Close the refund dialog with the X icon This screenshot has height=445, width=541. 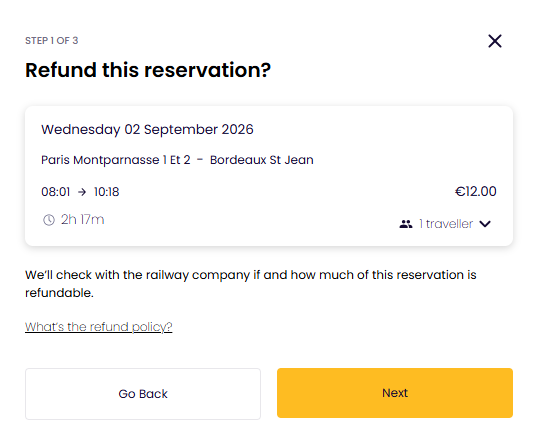point(495,41)
